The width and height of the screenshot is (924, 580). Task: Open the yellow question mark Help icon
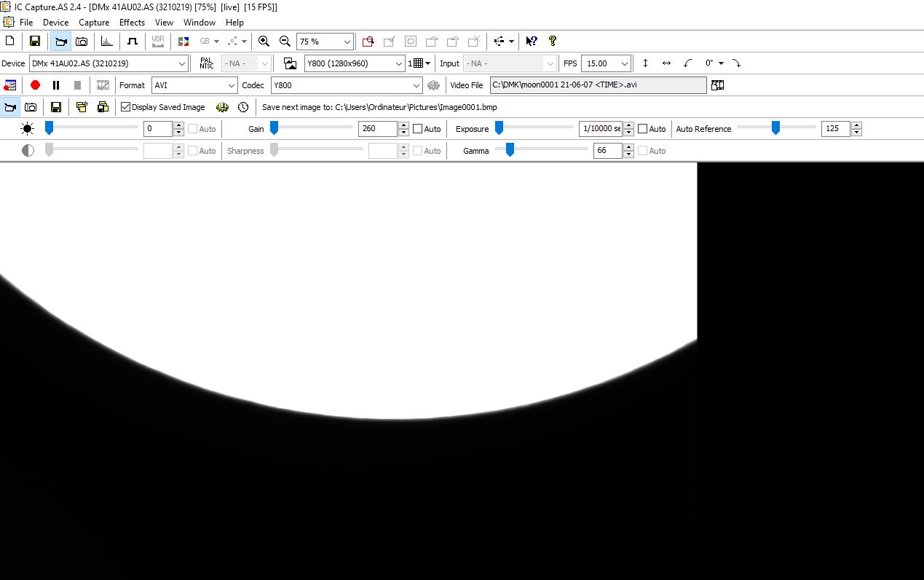[x=552, y=42]
